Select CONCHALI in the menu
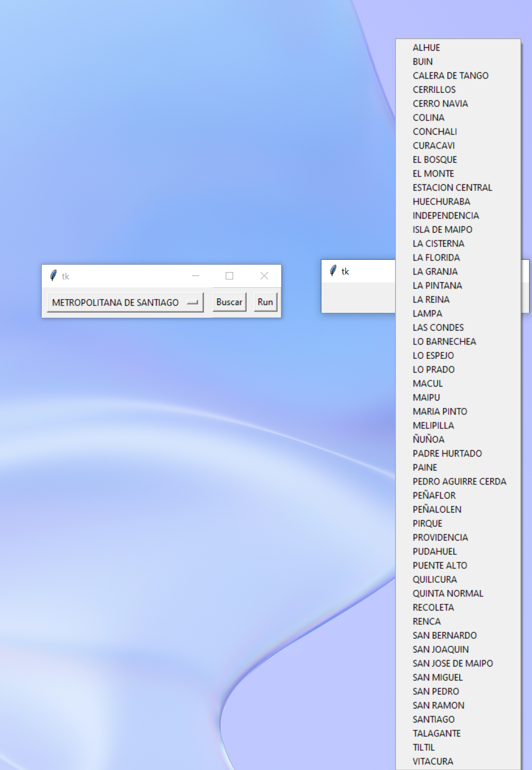Image resolution: width=532 pixels, height=770 pixels. click(458, 132)
